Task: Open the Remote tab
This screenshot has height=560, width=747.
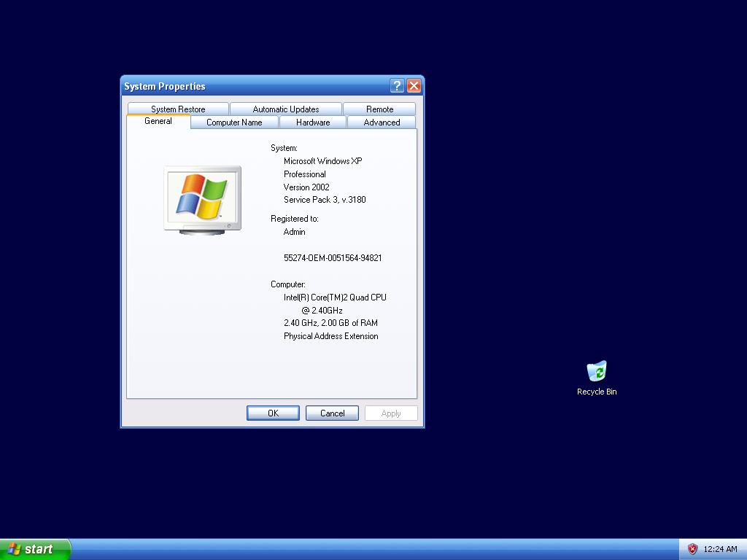Action: 379,109
